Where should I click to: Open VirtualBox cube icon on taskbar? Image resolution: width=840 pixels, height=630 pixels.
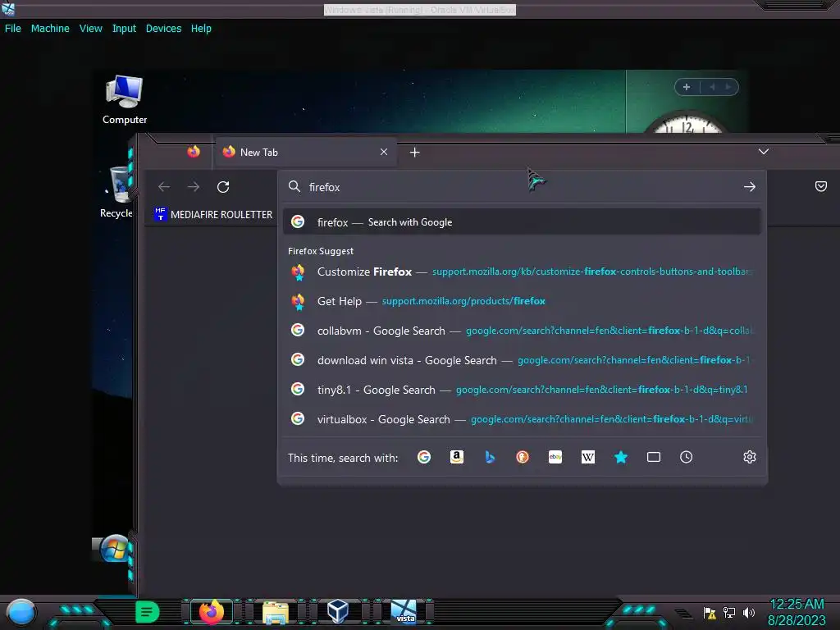[338, 612]
